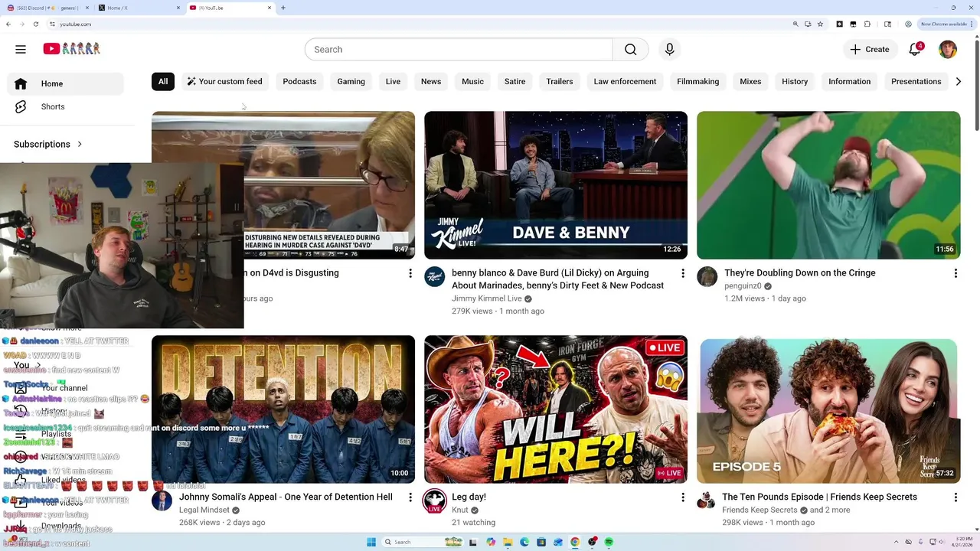The height and width of the screenshot is (551, 980).
Task: Select the Law enforcement chip
Action: [x=625, y=81]
